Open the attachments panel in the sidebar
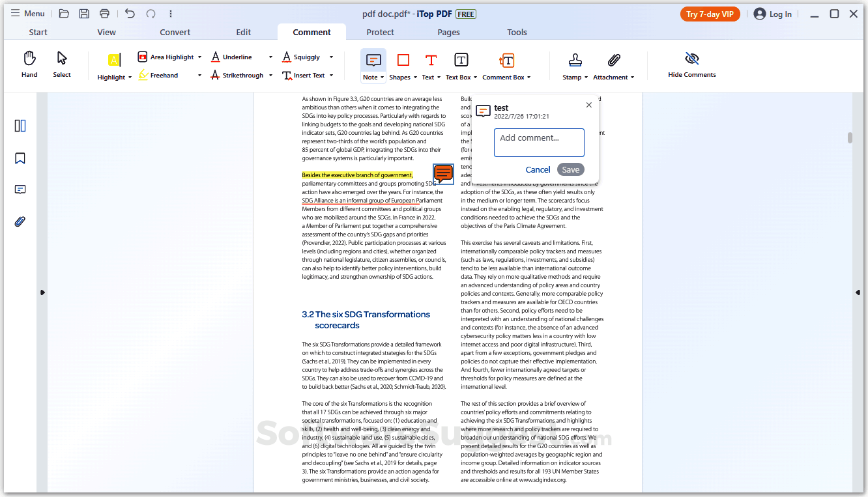Screen dimensions: 868x497 click(x=20, y=221)
